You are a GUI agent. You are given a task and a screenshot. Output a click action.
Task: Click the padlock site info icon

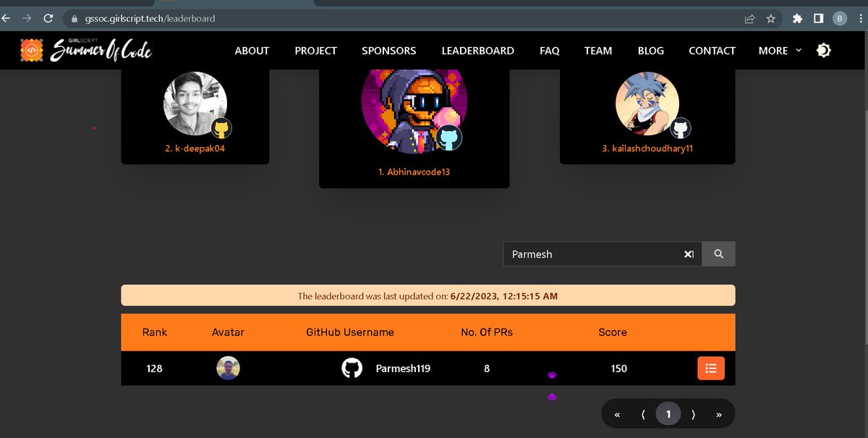[x=75, y=18]
